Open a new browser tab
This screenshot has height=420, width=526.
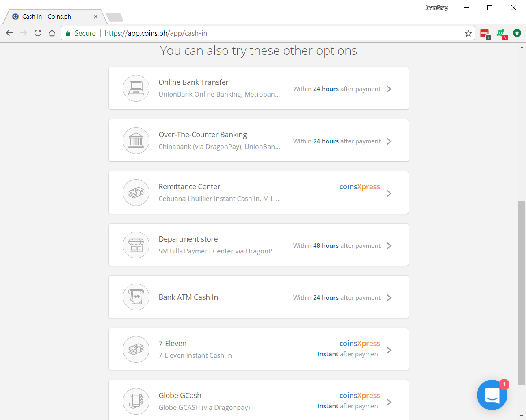(115, 17)
